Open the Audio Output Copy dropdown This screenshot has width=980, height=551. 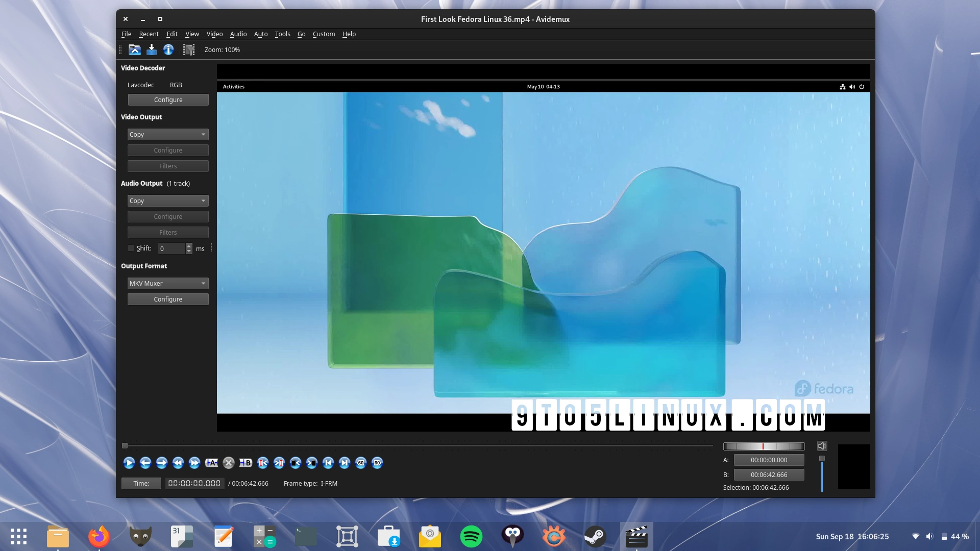tap(168, 201)
